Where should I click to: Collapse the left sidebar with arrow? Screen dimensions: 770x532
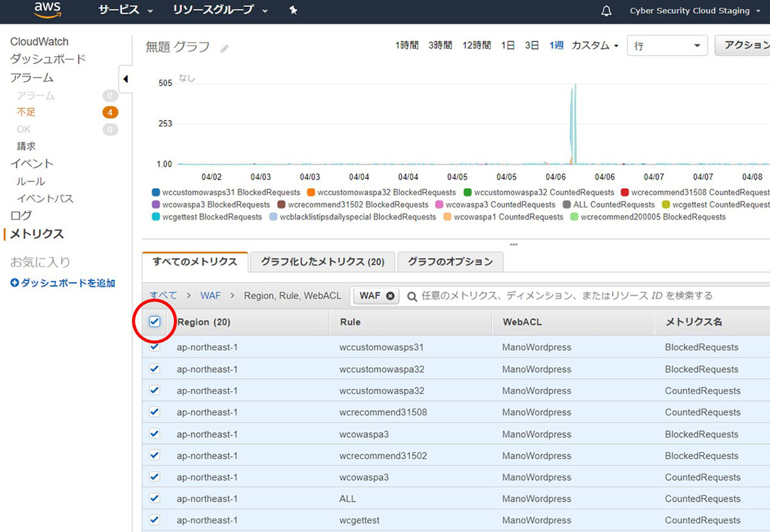125,79
